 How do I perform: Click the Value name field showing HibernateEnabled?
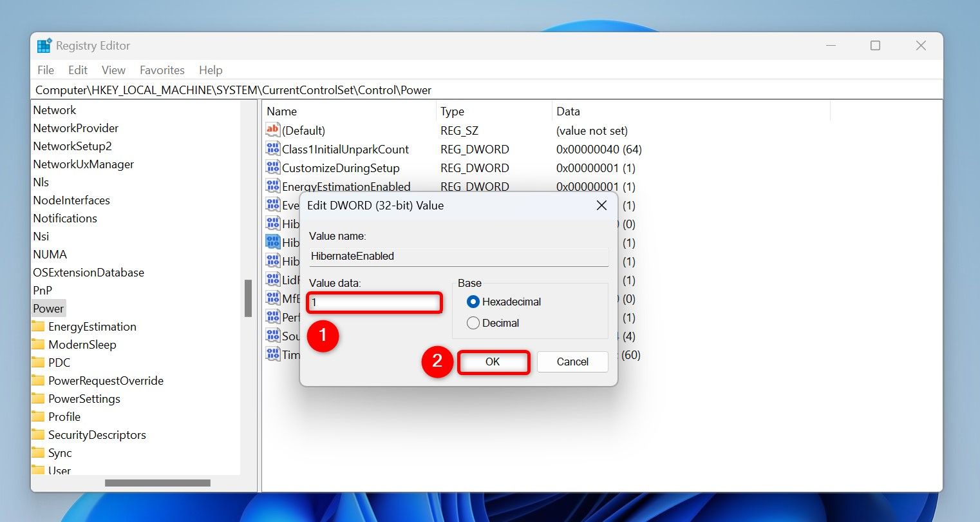coord(458,256)
